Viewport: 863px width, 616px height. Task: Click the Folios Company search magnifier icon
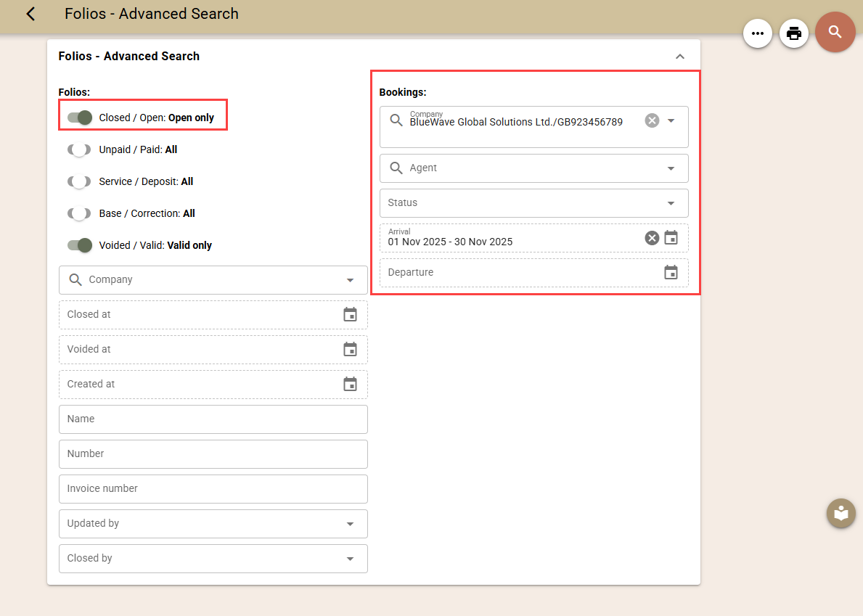pos(75,280)
